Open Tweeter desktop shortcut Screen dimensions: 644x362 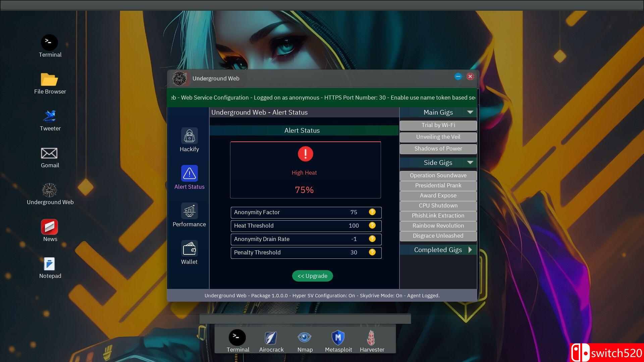[50, 117]
